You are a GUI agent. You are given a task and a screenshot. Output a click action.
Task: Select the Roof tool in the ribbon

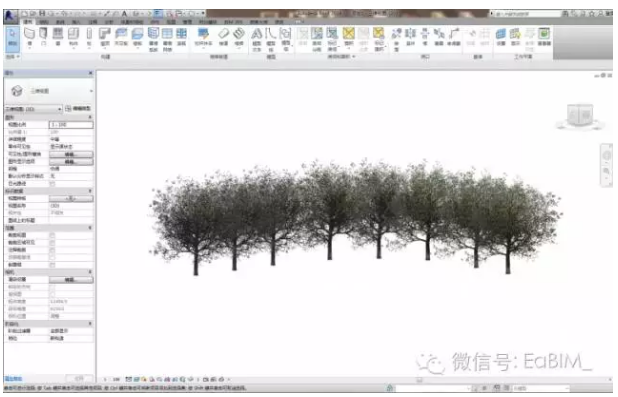(x=104, y=37)
